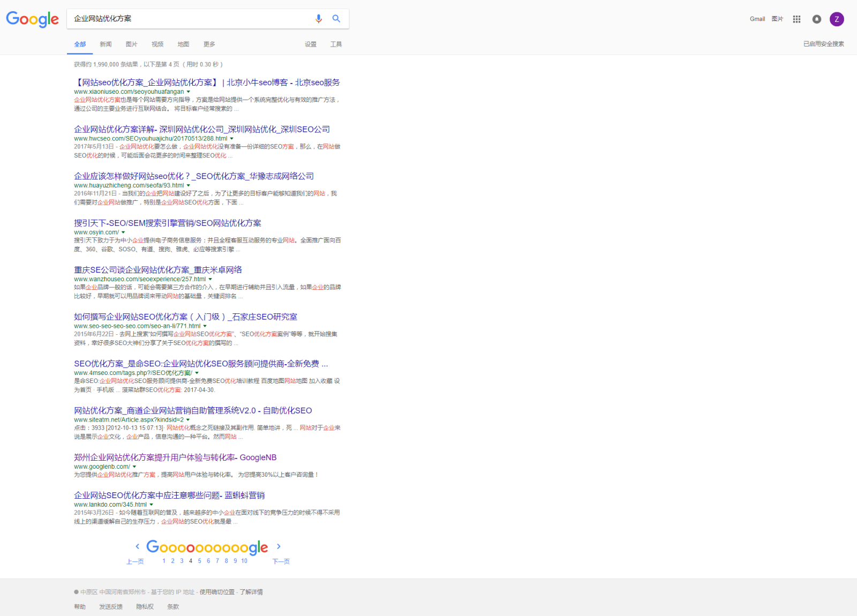Go to results page 9

pyautogui.click(x=235, y=561)
